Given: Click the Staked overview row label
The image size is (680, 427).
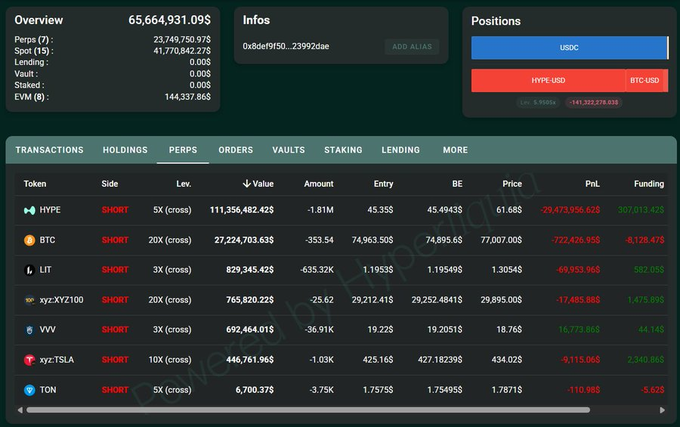Looking at the screenshot, I should point(29,85).
